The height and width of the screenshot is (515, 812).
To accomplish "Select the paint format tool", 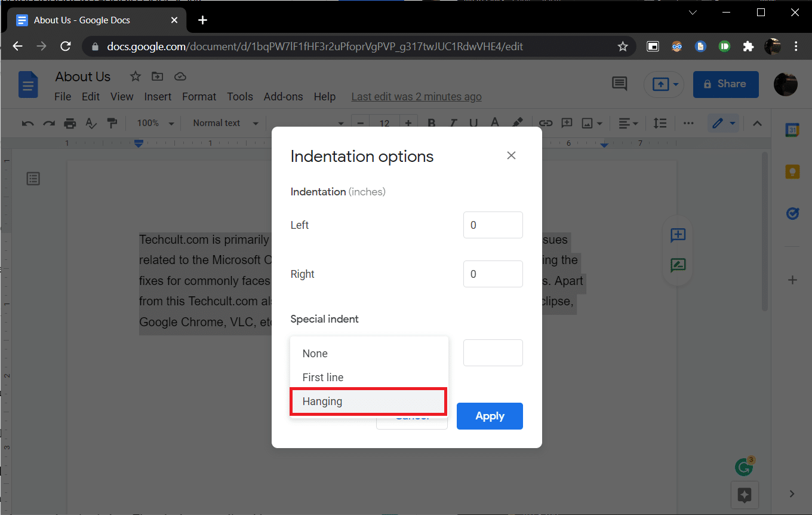I will [x=112, y=123].
